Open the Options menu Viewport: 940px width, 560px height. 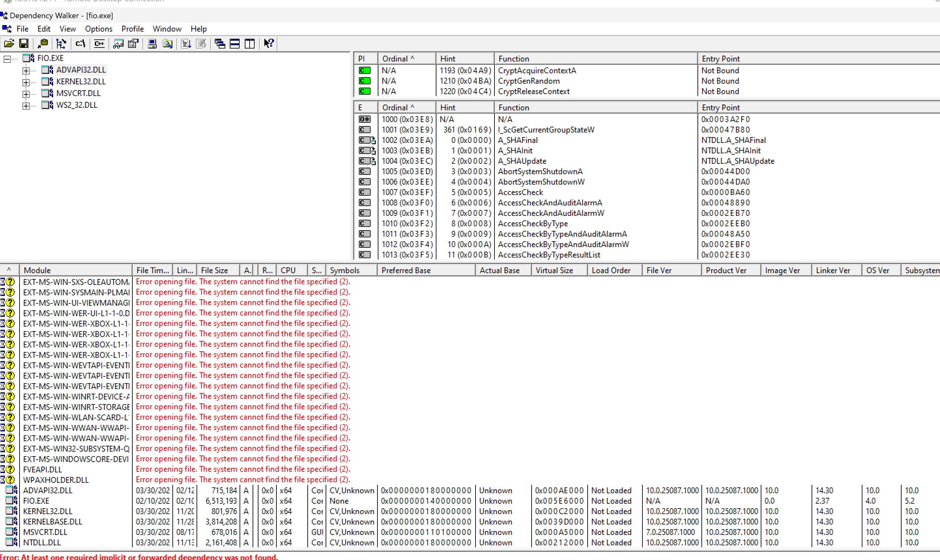pos(98,29)
